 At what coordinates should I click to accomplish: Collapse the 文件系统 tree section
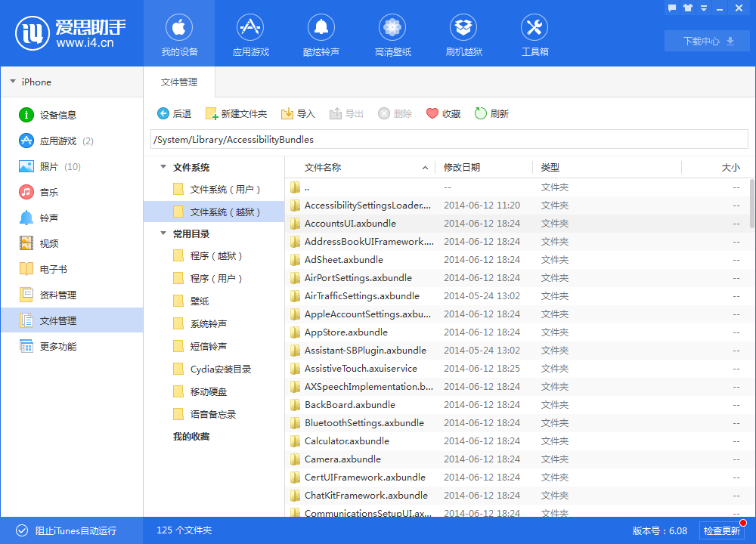163,167
